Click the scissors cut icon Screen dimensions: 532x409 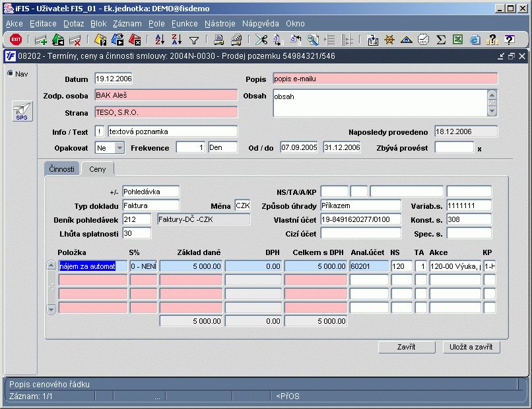pyautogui.click(x=261, y=40)
